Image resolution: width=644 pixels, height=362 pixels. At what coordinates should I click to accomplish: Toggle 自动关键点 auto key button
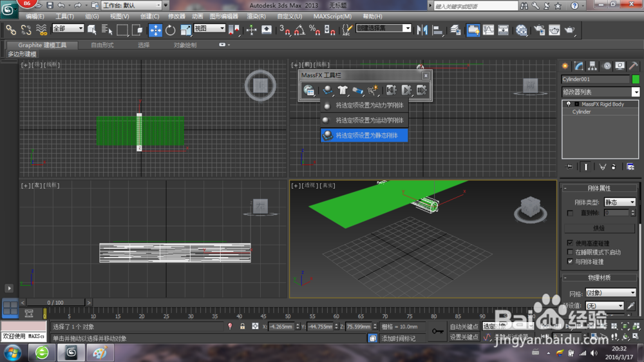(x=464, y=327)
